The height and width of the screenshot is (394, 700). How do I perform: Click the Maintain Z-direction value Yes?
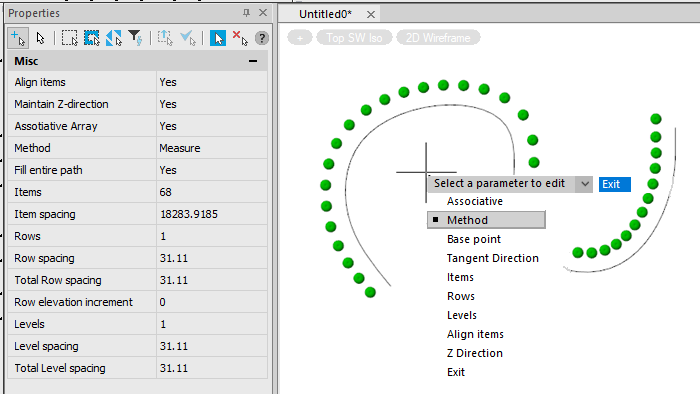212,104
